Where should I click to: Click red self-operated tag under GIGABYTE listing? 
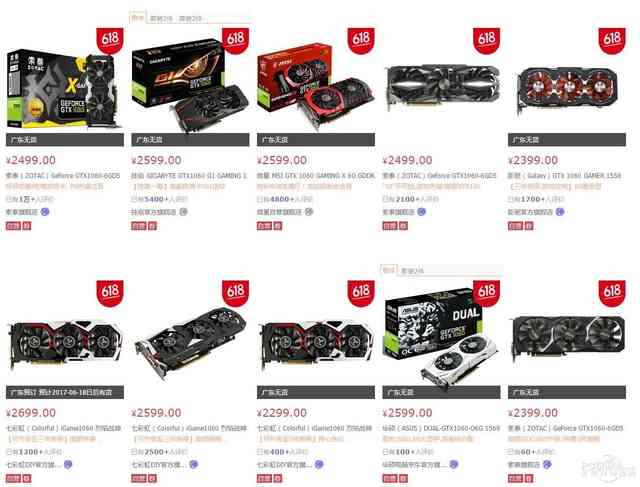(138, 226)
